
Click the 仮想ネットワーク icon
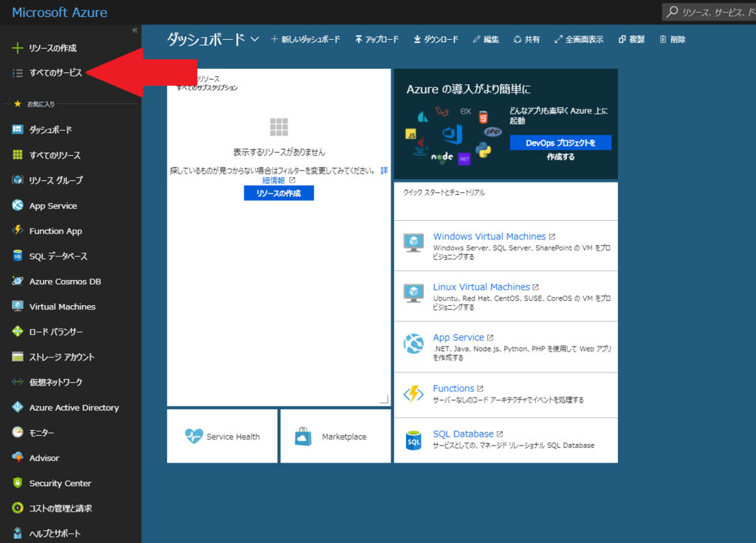pyautogui.click(x=18, y=382)
